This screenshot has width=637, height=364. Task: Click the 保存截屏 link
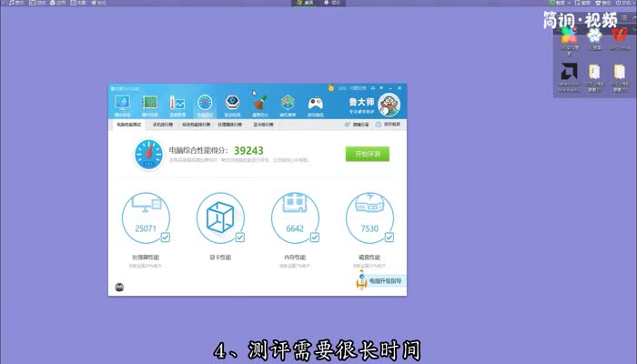click(392, 124)
